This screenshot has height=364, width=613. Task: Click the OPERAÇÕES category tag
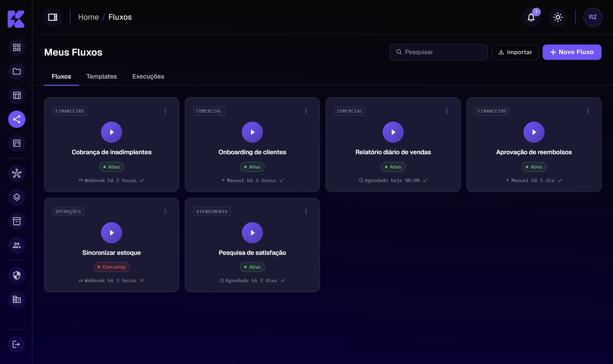68,211
